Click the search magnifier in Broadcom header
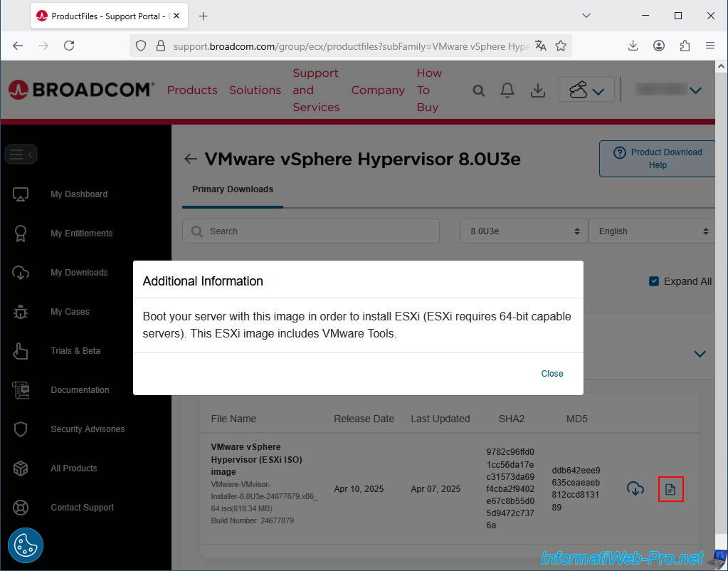 479,90
